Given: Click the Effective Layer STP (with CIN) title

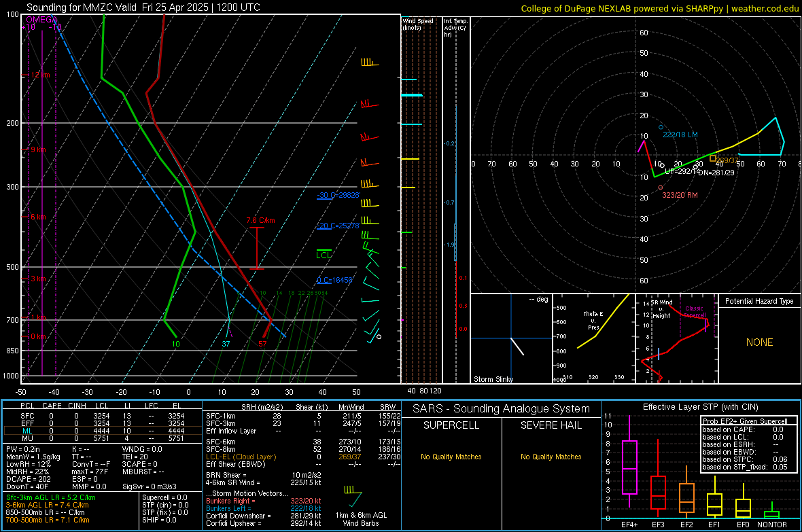Looking at the screenshot, I should tap(700, 407).
